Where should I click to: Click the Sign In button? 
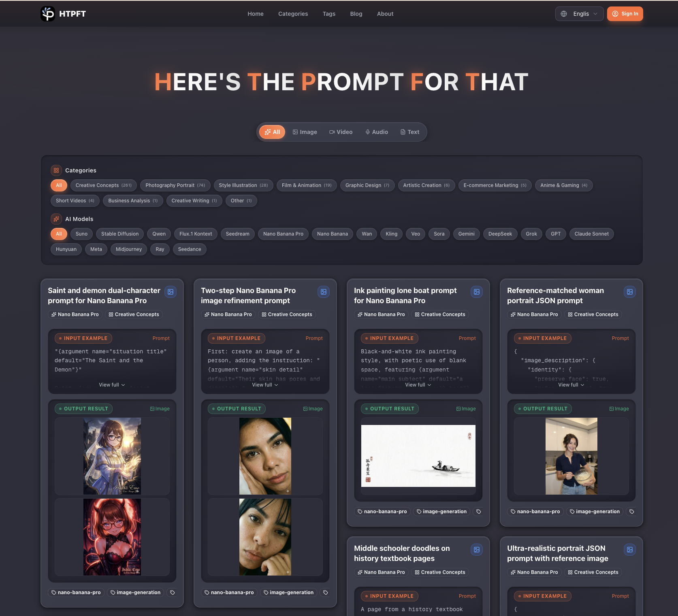(x=625, y=14)
